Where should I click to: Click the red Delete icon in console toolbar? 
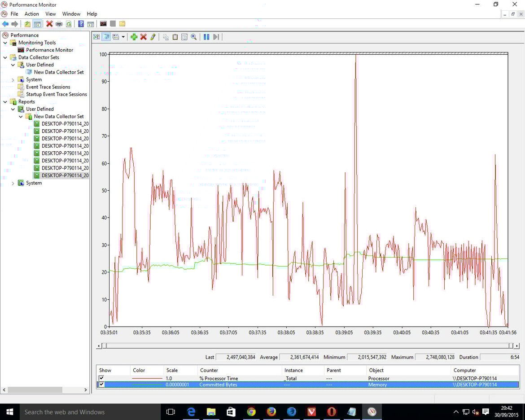[49, 24]
